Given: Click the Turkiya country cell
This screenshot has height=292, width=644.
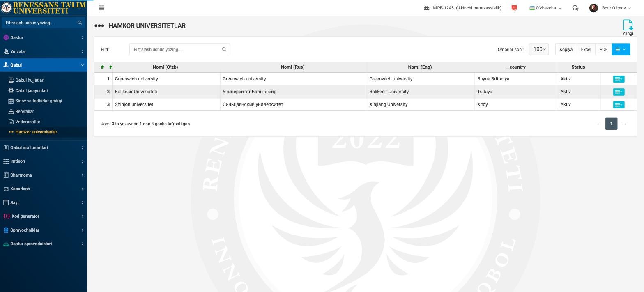Looking at the screenshot, I should 516,92.
